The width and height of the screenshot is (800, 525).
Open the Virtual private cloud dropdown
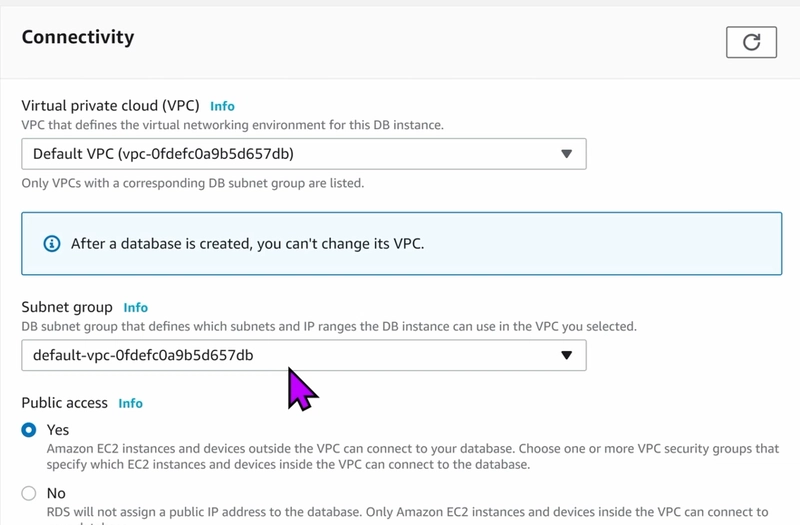[x=304, y=154]
